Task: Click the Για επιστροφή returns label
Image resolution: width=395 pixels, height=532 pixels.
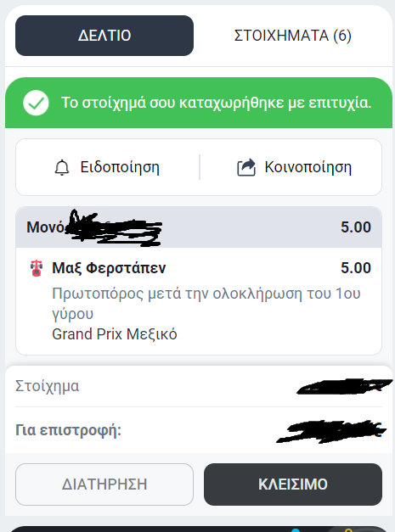Action: click(x=68, y=430)
